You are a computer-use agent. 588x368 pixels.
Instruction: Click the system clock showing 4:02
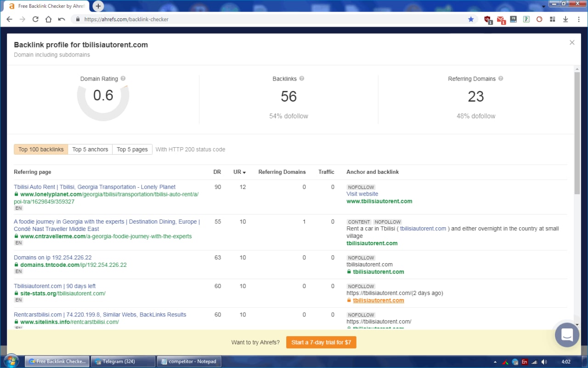pos(566,362)
